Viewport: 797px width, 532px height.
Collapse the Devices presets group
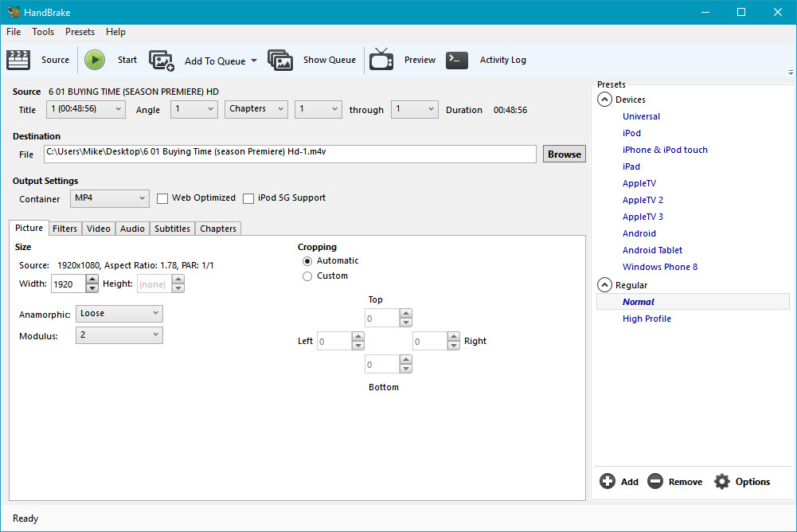point(604,100)
